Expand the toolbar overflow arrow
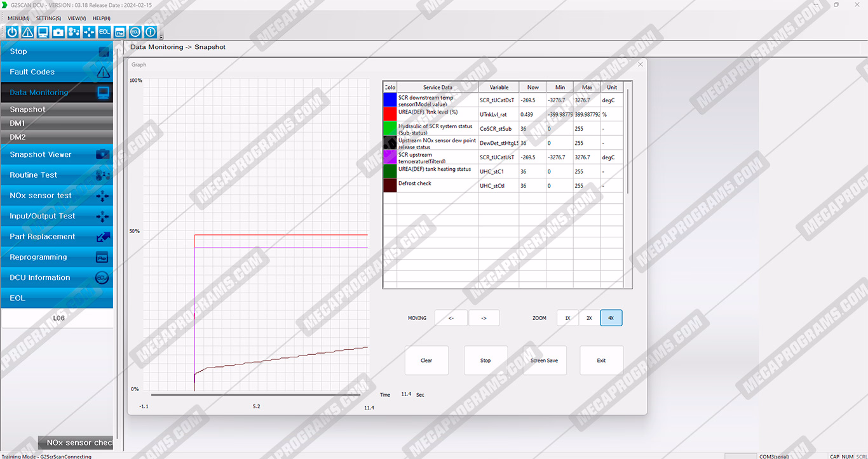This screenshot has height=459, width=868. click(x=161, y=36)
